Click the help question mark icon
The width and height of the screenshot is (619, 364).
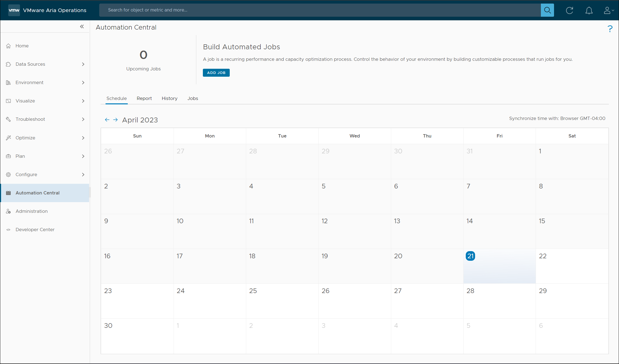click(610, 29)
